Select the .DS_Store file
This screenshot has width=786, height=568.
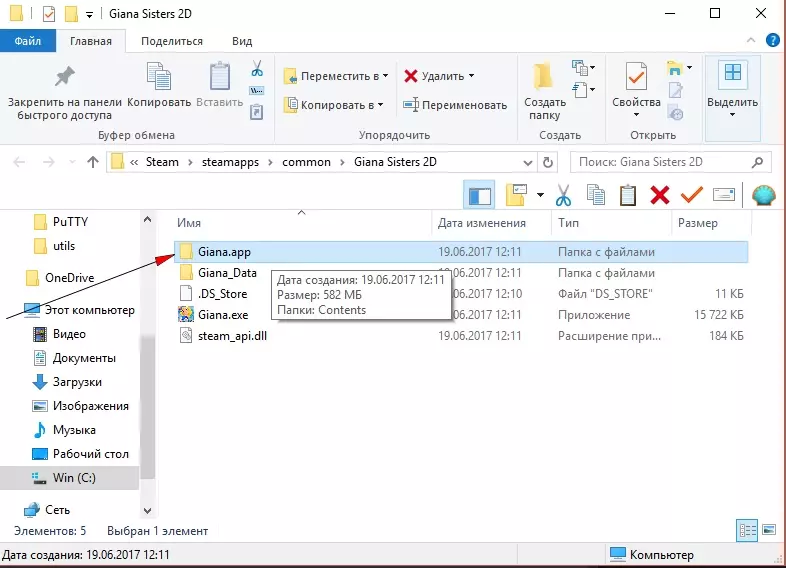(223, 294)
